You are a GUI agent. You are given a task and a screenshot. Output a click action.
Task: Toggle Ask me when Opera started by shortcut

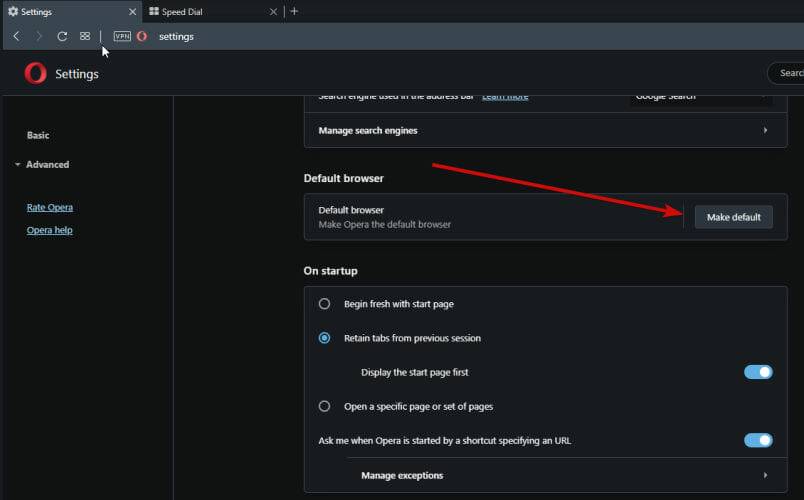(758, 441)
